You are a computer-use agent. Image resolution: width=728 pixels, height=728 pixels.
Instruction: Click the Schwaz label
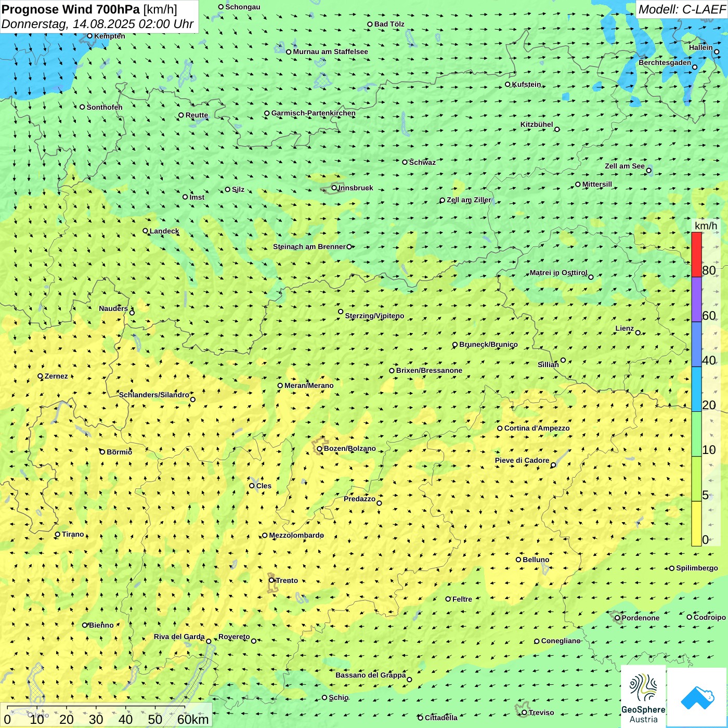point(422,162)
